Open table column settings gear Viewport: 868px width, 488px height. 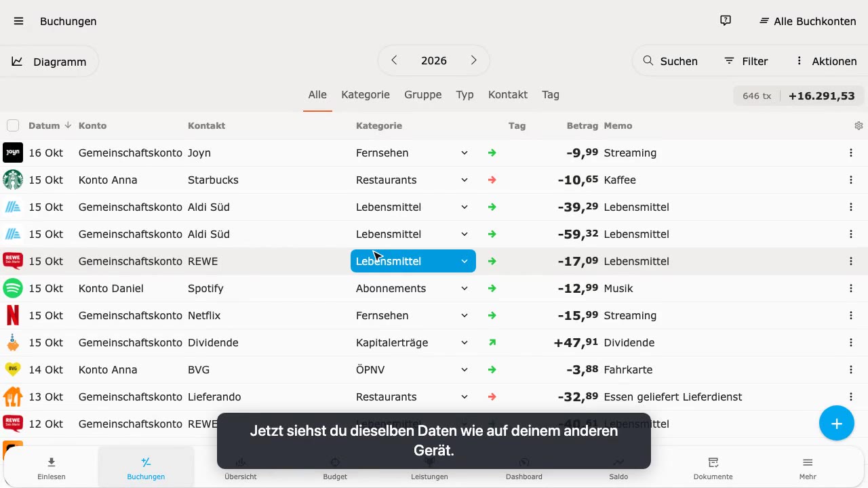(859, 126)
